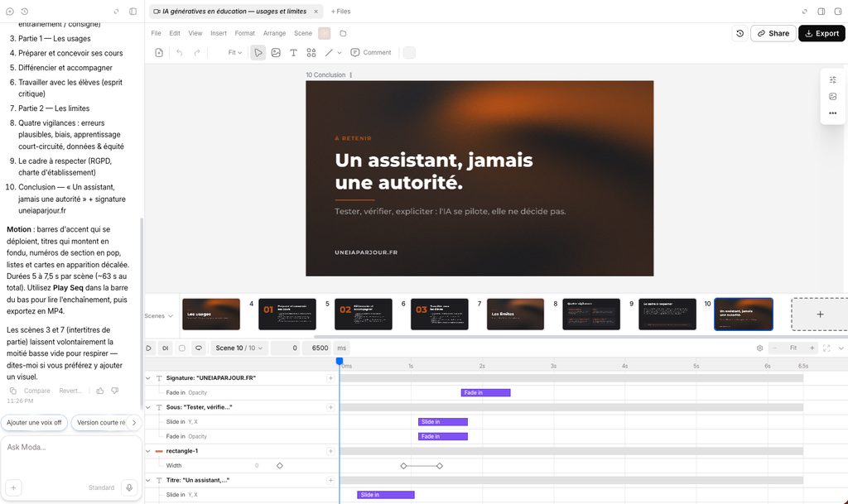Viewport: 848px width, 504px height.
Task: Click the Ajouter une voix off suggestion
Action: point(34,422)
